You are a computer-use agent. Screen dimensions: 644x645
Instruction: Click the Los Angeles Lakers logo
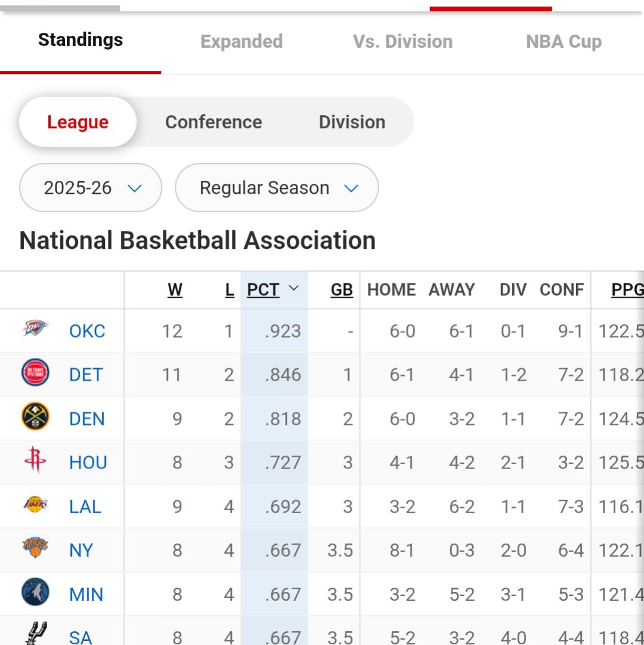36,505
